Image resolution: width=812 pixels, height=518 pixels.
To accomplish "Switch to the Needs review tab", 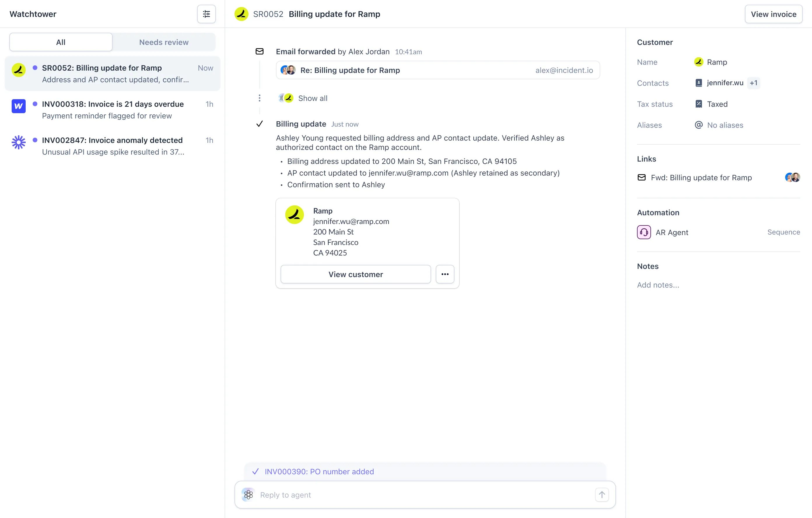I will [164, 42].
